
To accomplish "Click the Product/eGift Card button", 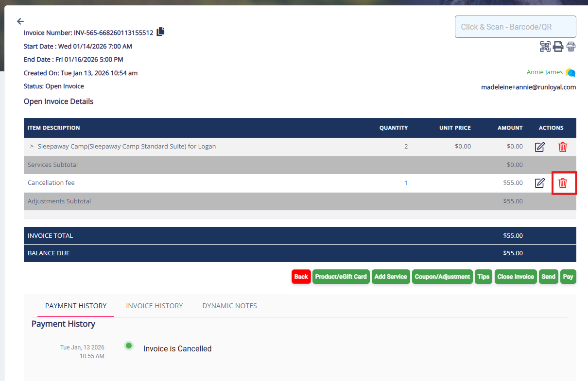I will tap(341, 277).
